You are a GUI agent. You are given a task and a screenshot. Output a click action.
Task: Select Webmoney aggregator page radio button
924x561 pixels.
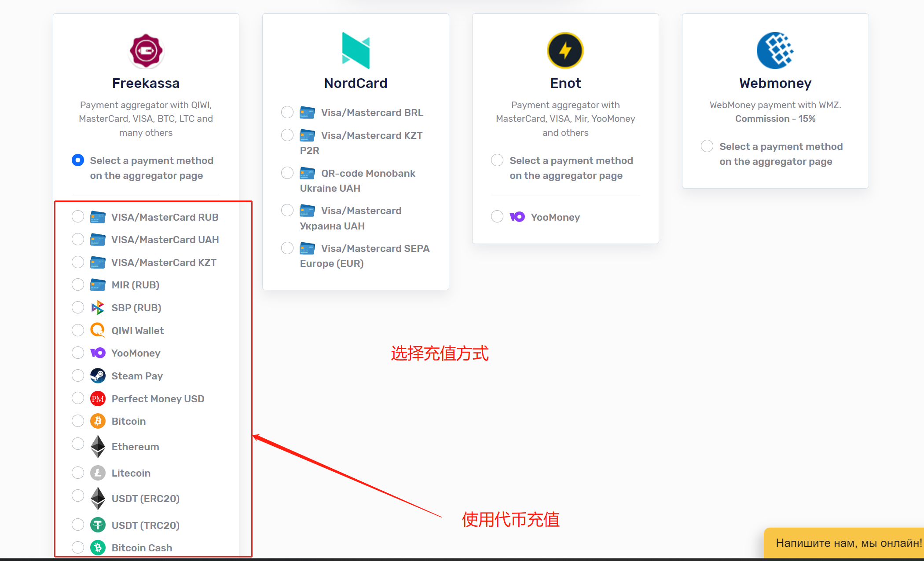click(707, 146)
